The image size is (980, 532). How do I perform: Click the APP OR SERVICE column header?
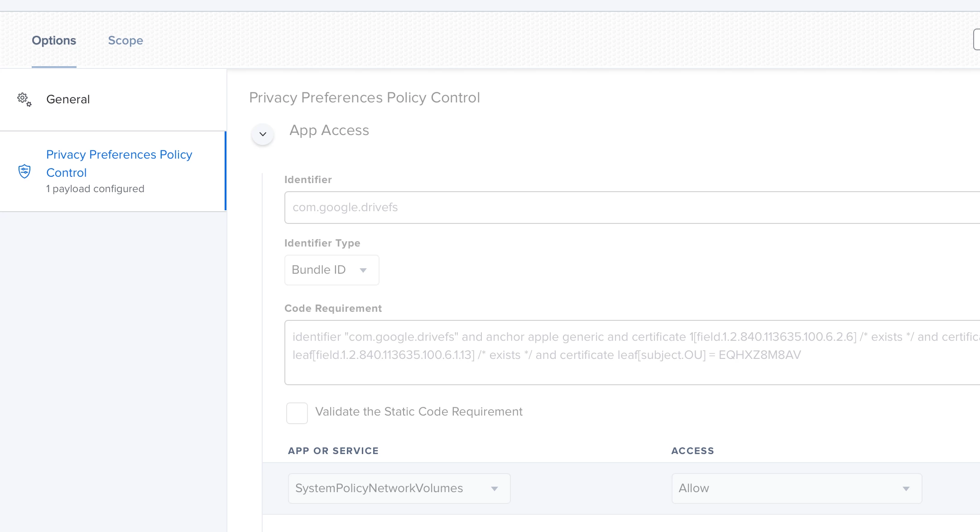click(333, 451)
